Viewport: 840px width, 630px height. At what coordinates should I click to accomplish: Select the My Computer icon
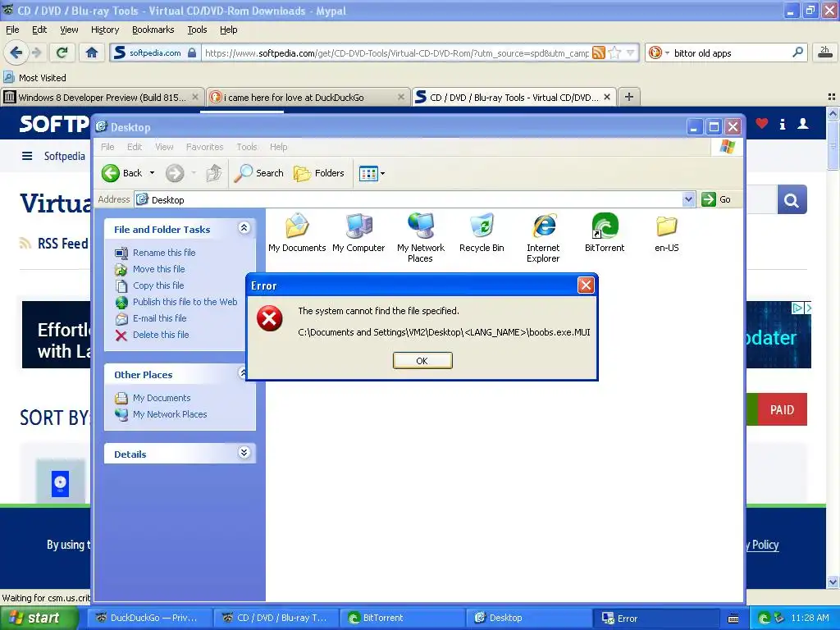click(x=358, y=232)
